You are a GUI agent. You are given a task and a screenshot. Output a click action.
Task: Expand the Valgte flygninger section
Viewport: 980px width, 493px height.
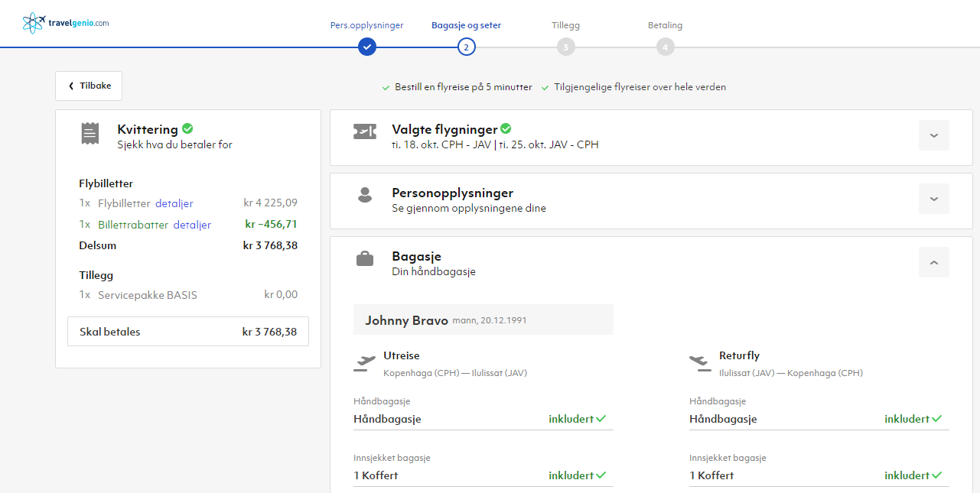[x=933, y=135]
